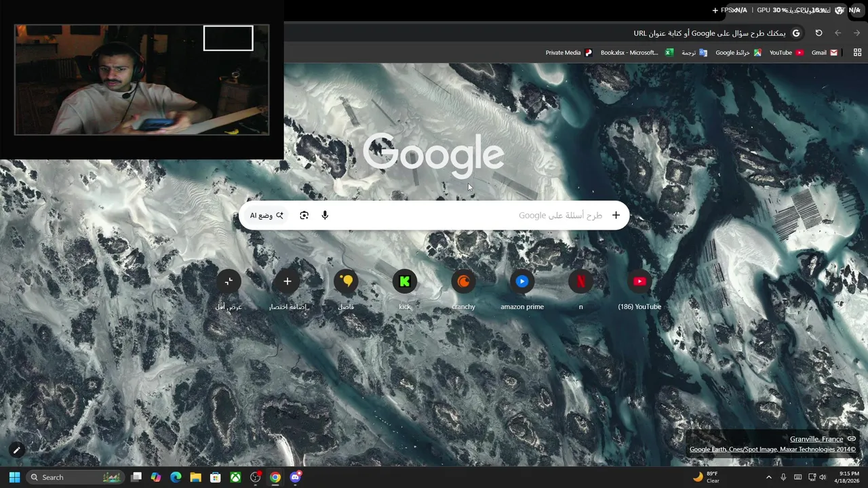The height and width of the screenshot is (488, 868).
Task: Search by image with Google Lens icon
Action: [x=304, y=216]
